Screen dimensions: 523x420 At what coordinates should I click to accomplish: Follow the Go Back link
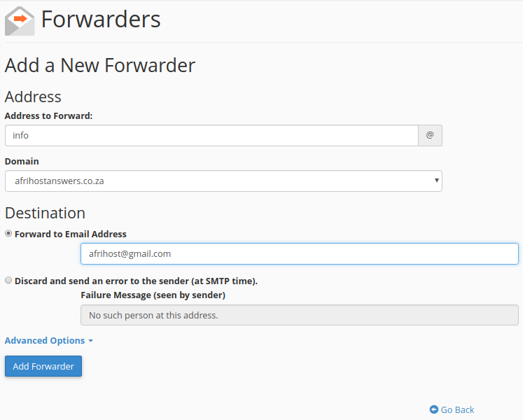coord(457,409)
